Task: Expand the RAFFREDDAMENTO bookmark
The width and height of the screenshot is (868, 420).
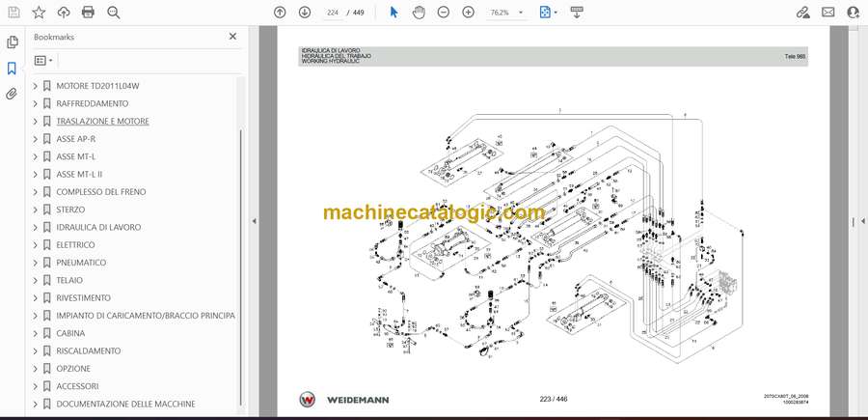Action: tap(36, 103)
